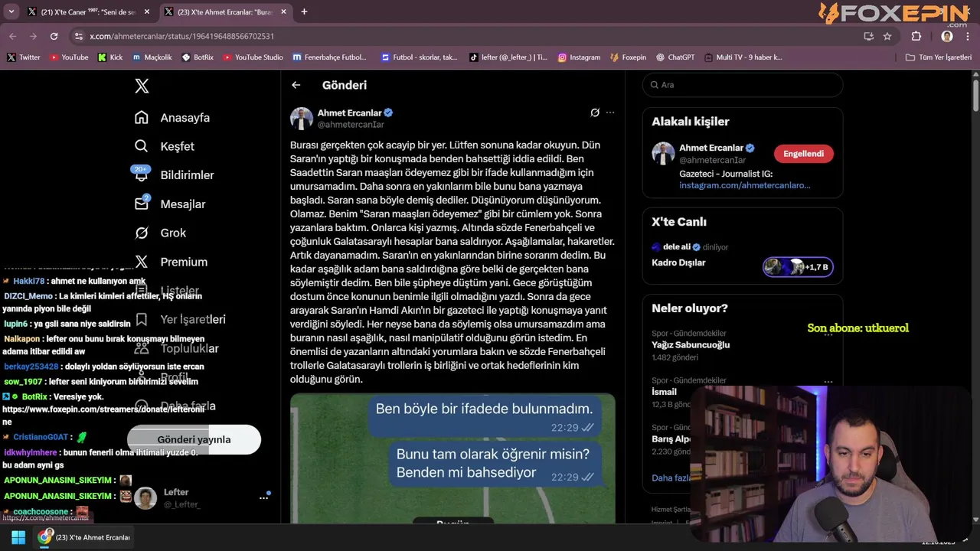The image size is (980, 551).
Task: Open Fenerbahçe Futbol bookmark
Action: click(x=330, y=57)
